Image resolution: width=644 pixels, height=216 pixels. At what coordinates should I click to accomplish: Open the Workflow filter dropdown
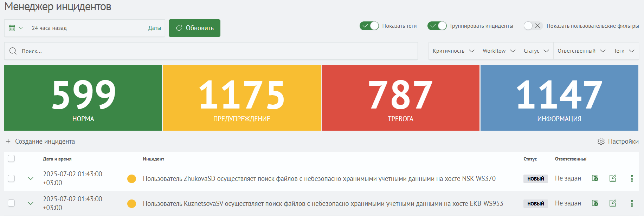pos(499,51)
